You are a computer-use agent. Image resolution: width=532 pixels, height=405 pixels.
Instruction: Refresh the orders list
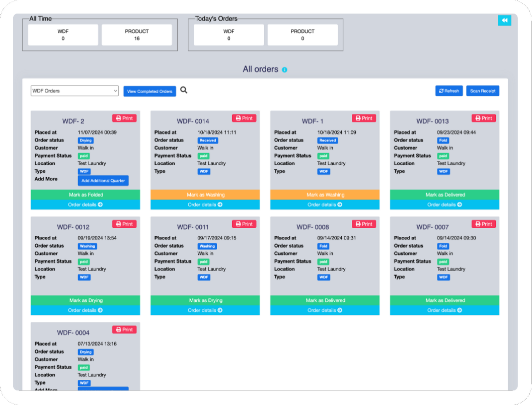[448, 91]
